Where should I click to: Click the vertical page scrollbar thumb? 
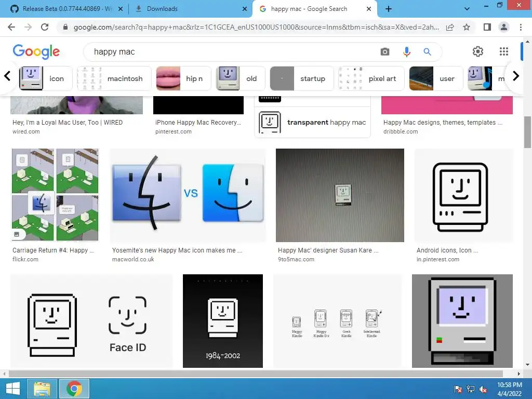click(527, 132)
